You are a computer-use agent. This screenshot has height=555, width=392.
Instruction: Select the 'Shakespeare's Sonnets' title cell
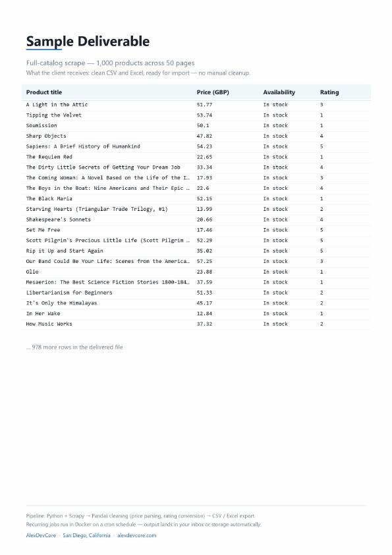click(x=59, y=219)
